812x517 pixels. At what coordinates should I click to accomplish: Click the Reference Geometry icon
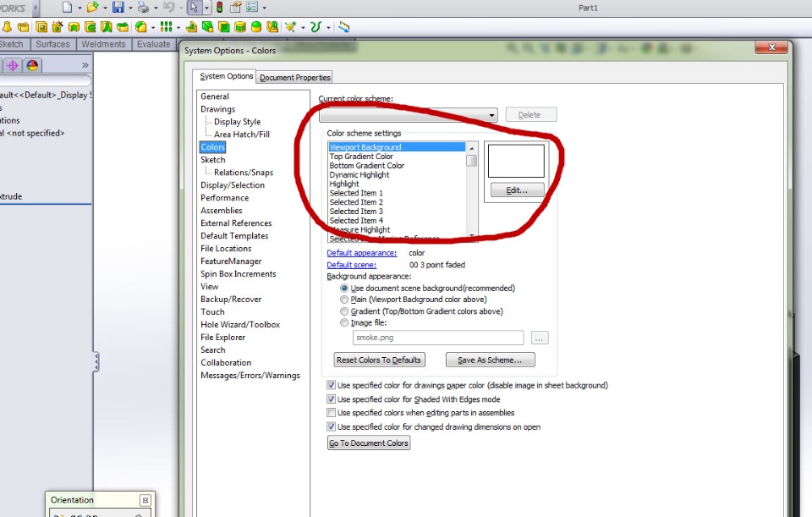290,27
